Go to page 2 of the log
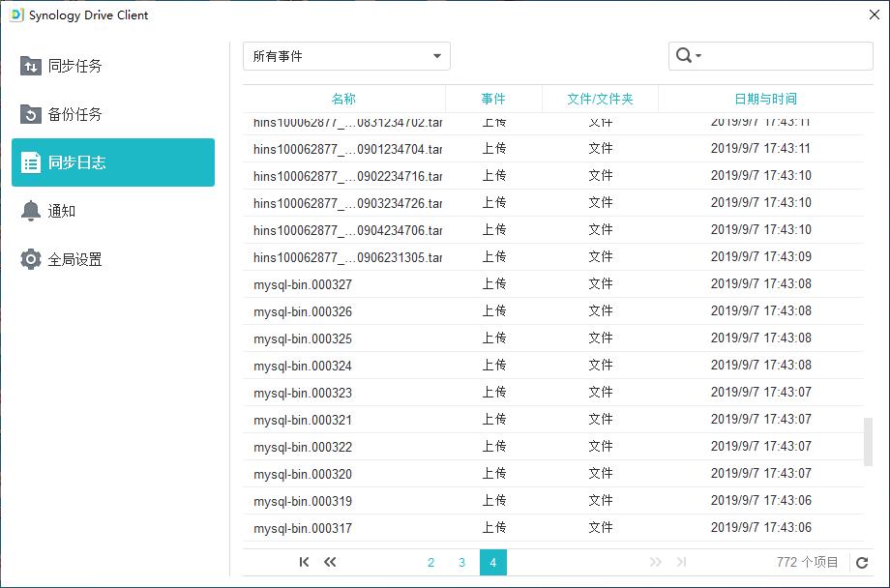Screen dimensions: 890x588 (x=430, y=562)
